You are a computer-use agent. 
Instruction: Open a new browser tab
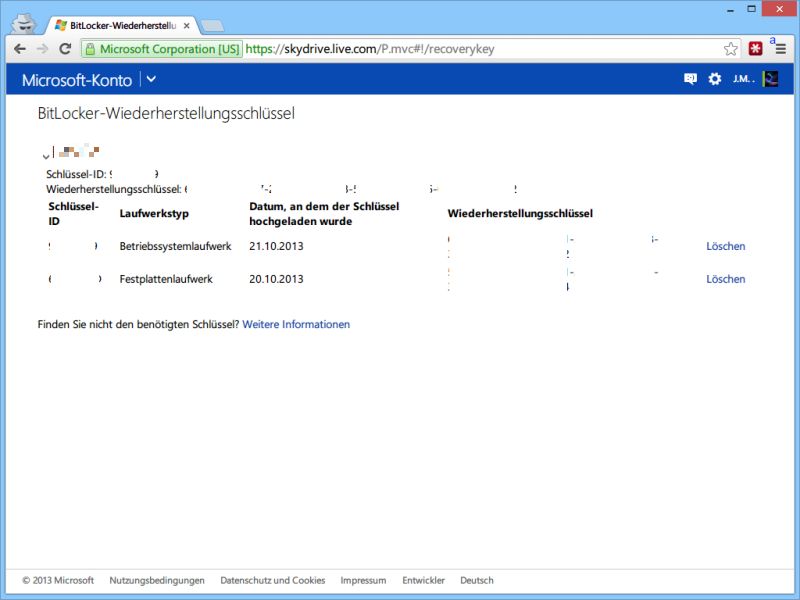click(212, 26)
